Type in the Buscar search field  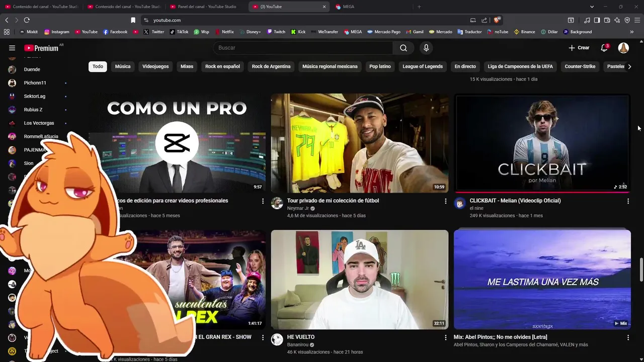[303, 48]
